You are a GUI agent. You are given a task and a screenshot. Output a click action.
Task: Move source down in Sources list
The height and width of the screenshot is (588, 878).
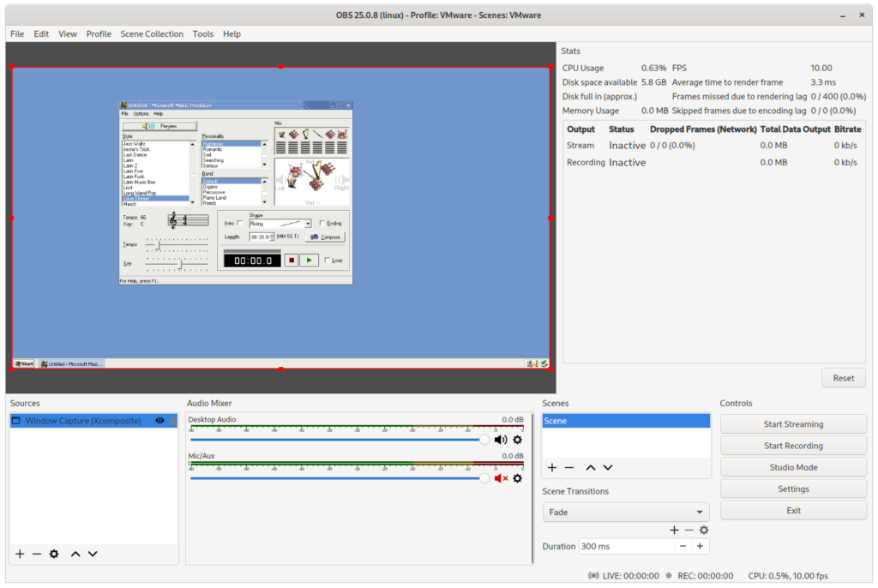pyautogui.click(x=93, y=554)
